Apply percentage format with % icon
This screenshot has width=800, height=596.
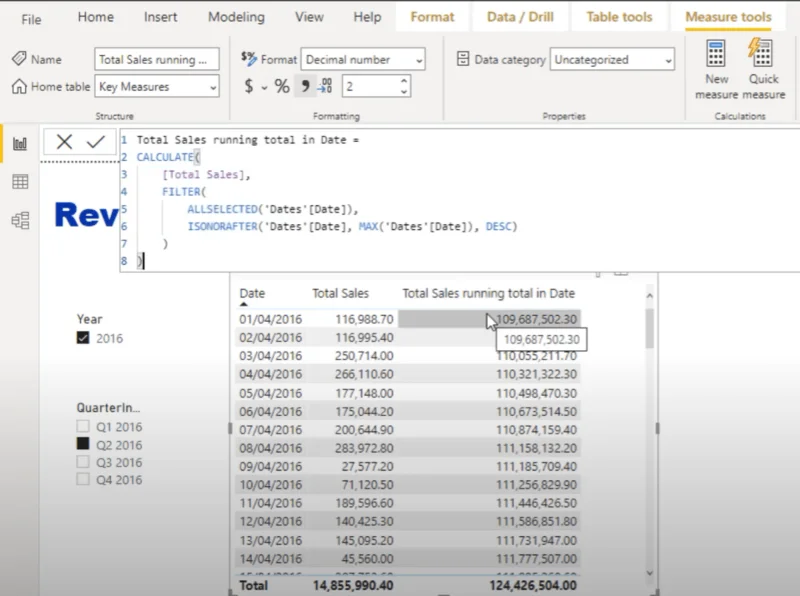pos(282,86)
